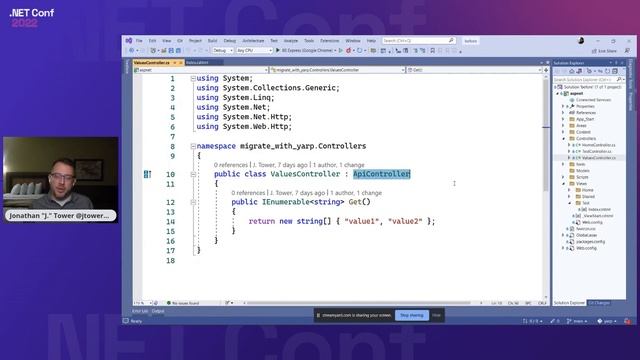This screenshot has width=640, height=360.
Task: Open the account profile avatar
Action: pyautogui.click(x=581, y=41)
